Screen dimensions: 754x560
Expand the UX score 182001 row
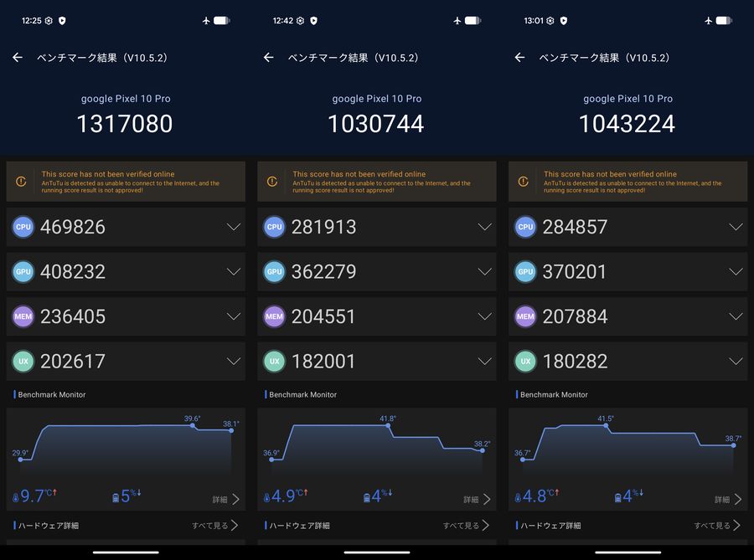(x=485, y=361)
